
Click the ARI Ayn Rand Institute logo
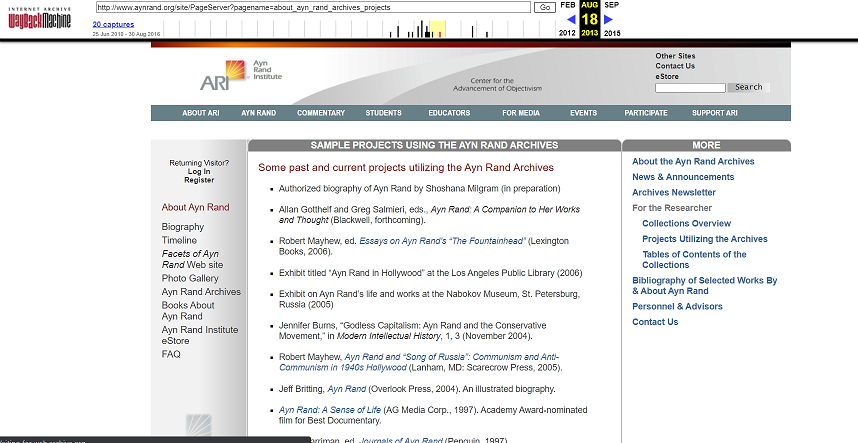point(241,75)
